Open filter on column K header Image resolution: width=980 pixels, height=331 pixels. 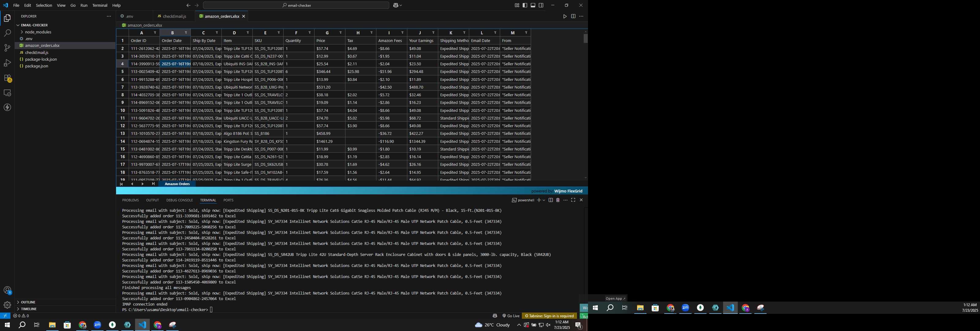coord(464,33)
